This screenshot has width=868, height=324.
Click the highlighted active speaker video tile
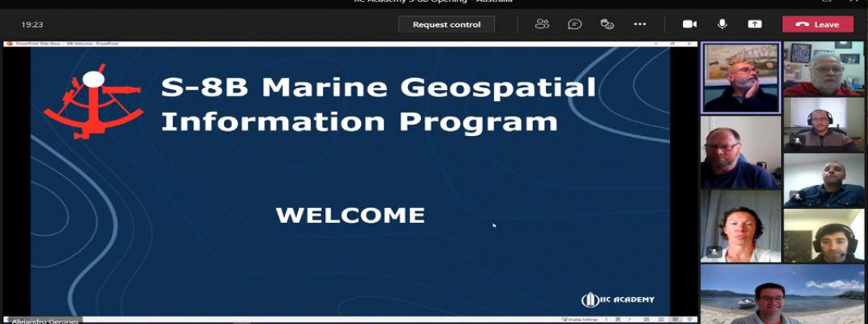[x=741, y=78]
